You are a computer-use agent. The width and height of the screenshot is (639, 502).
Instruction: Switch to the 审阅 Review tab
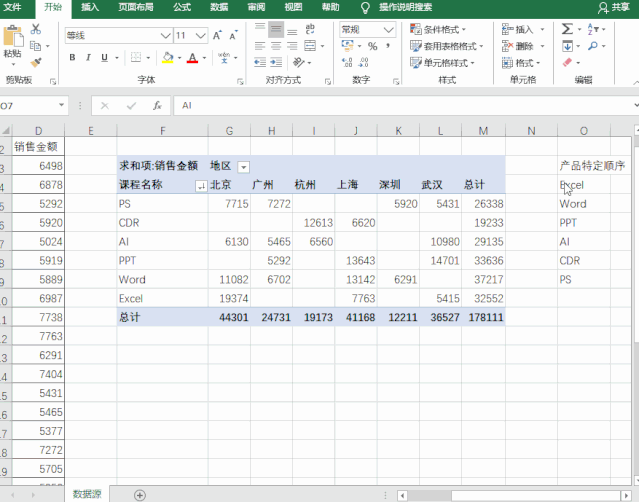click(256, 7)
